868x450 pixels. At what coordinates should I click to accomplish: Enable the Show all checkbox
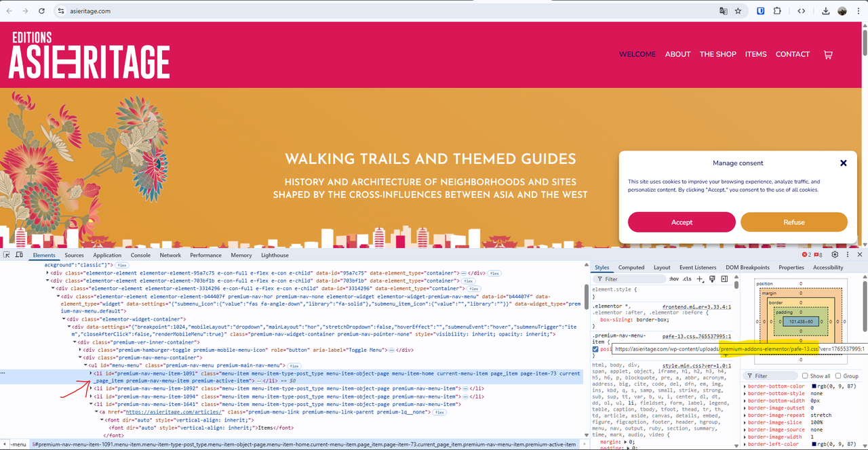805,375
